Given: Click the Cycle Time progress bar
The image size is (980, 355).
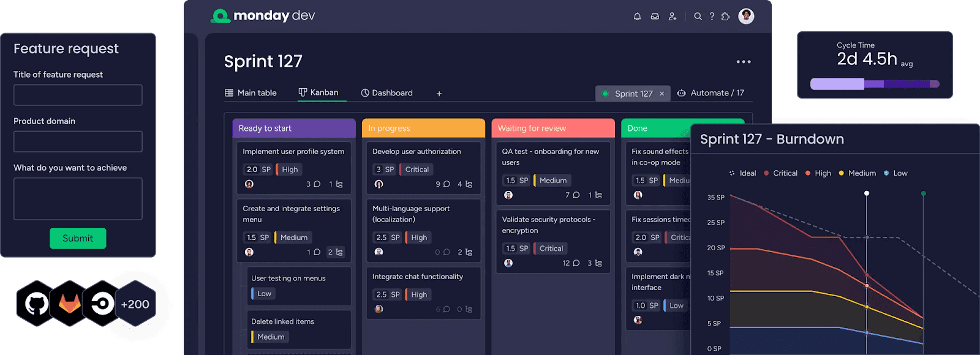Looking at the screenshot, I should [x=875, y=84].
